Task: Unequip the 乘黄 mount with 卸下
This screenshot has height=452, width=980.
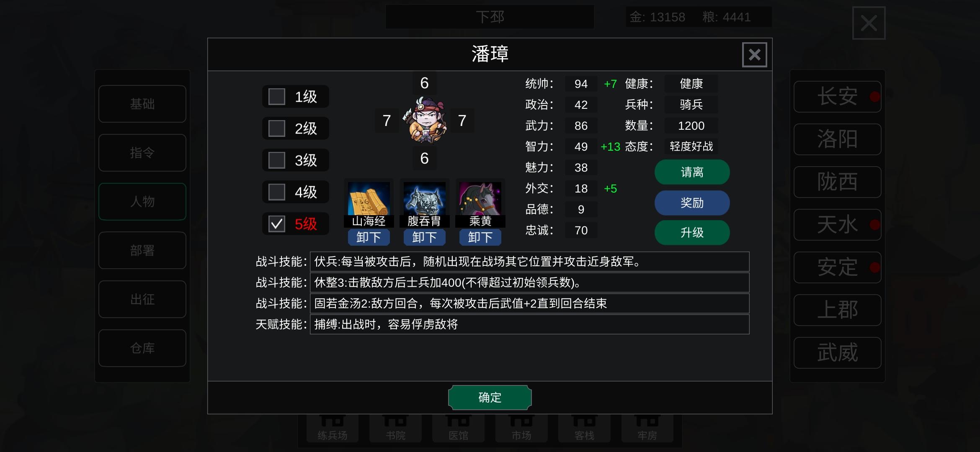Action: click(x=480, y=237)
